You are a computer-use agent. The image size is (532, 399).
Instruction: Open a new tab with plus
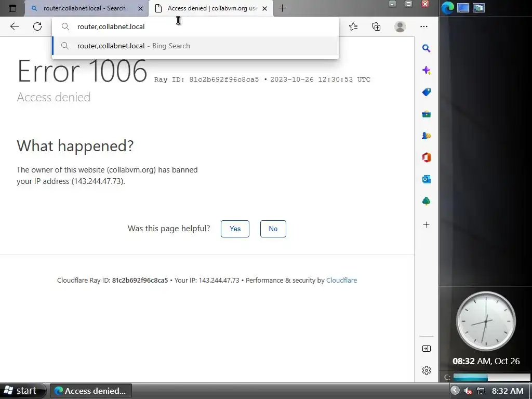coord(282,8)
